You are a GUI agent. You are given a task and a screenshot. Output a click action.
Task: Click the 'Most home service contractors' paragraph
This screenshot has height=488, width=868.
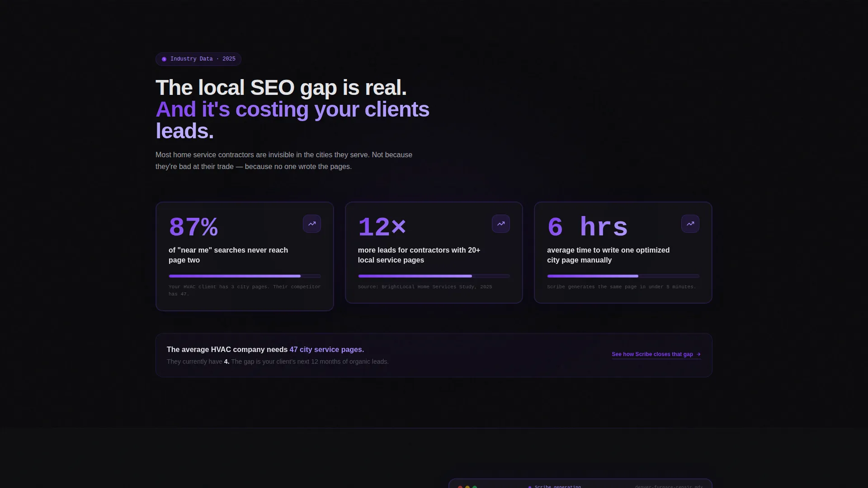coord(284,161)
